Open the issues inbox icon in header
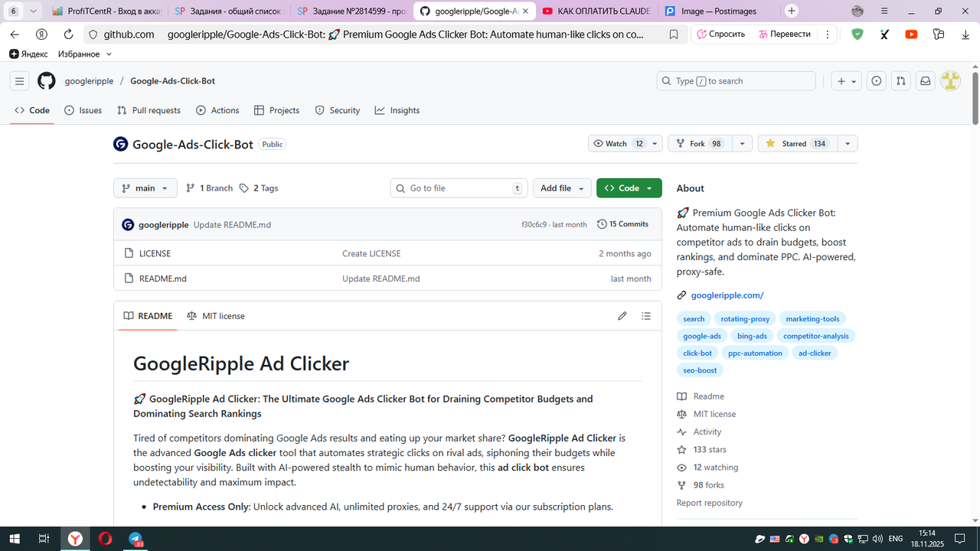 877,81
